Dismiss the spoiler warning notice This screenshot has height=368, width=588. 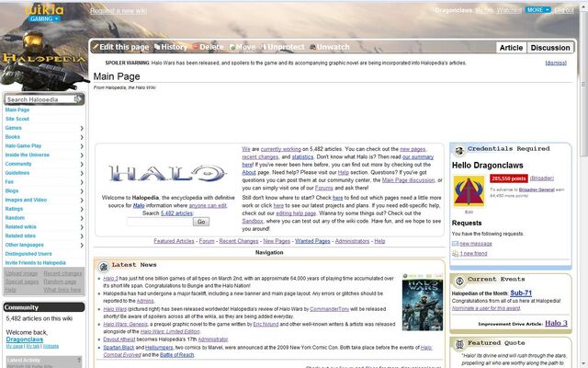click(x=556, y=63)
